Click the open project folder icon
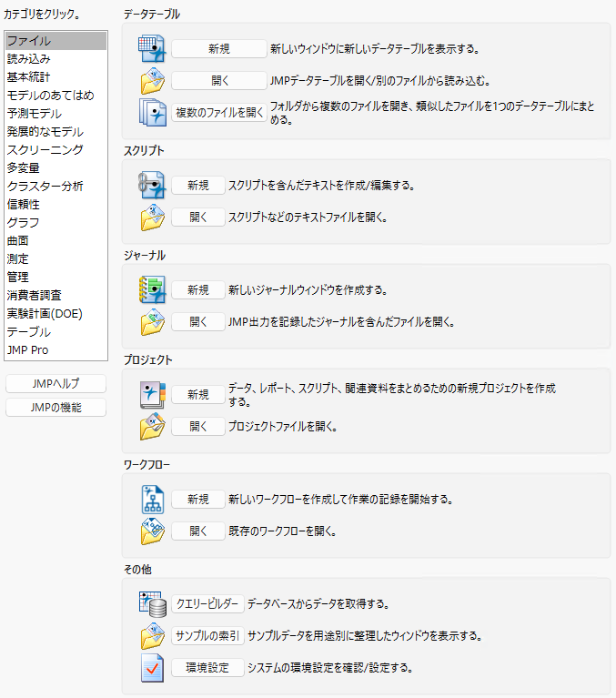 click(153, 427)
